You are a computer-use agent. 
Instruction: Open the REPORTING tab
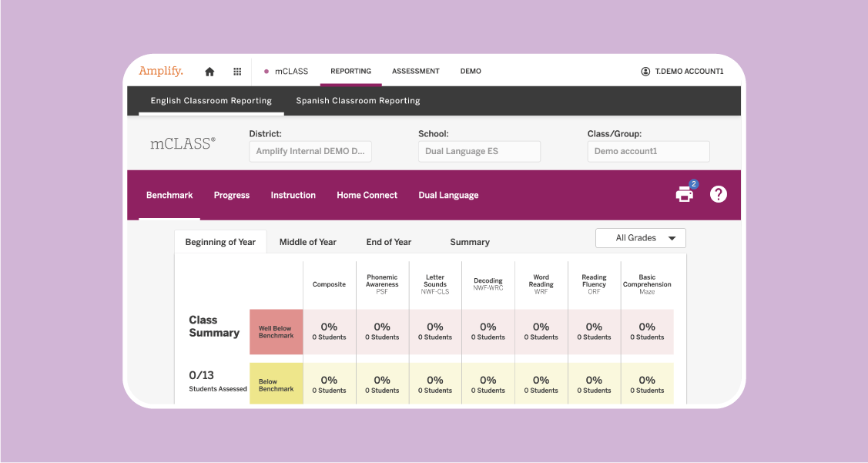click(x=351, y=72)
